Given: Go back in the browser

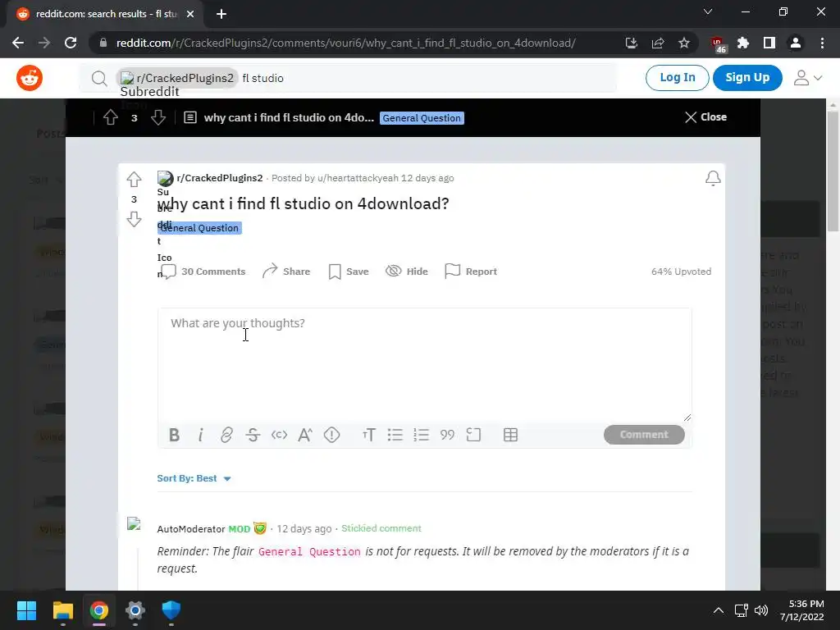Looking at the screenshot, I should (18, 43).
